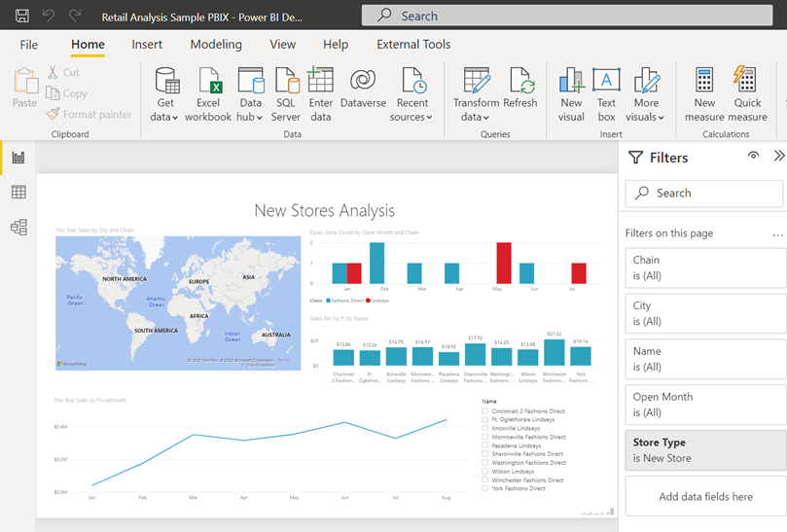Viewport: 787px width, 532px height.
Task: Click Add data fields here area
Action: (704, 497)
